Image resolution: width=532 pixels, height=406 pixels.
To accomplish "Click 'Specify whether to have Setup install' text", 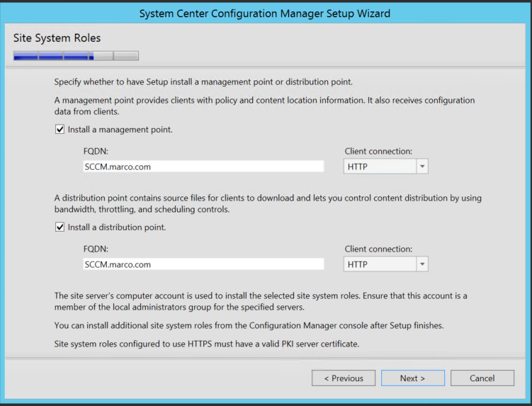I will pyautogui.click(x=203, y=81).
